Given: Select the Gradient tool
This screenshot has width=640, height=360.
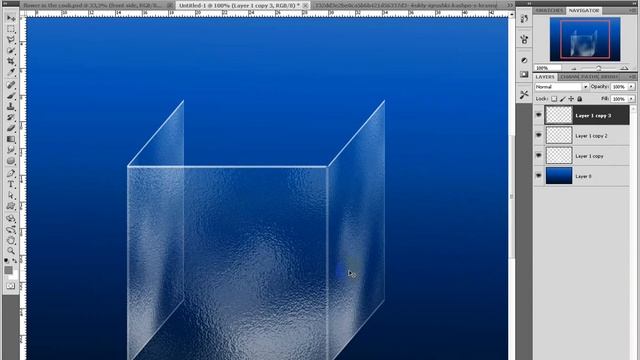Looking at the screenshot, I should tap(11, 139).
